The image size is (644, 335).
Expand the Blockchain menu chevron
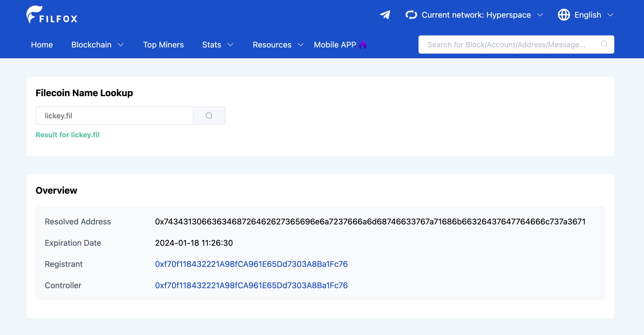[121, 45]
